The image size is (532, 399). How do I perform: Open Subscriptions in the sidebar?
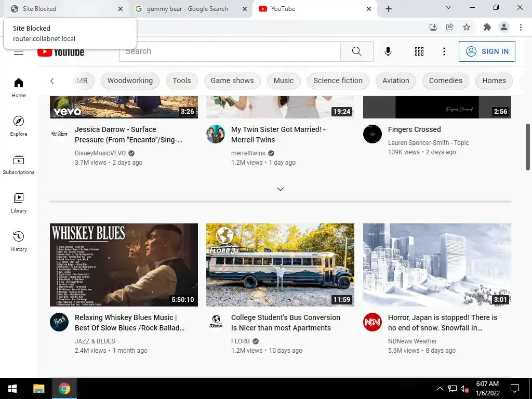pos(19,165)
